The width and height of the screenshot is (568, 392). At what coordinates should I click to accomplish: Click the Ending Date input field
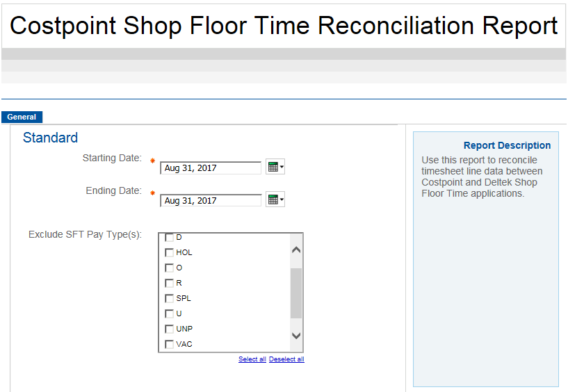tap(211, 201)
